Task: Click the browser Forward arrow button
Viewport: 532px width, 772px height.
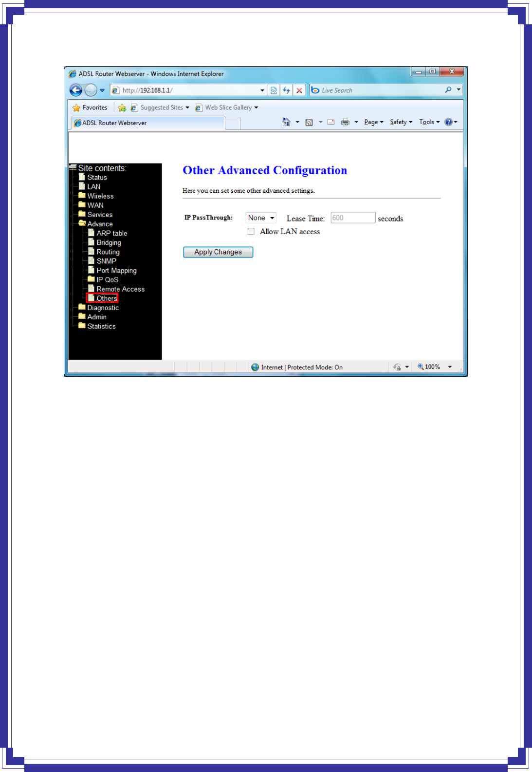Action: (91, 90)
